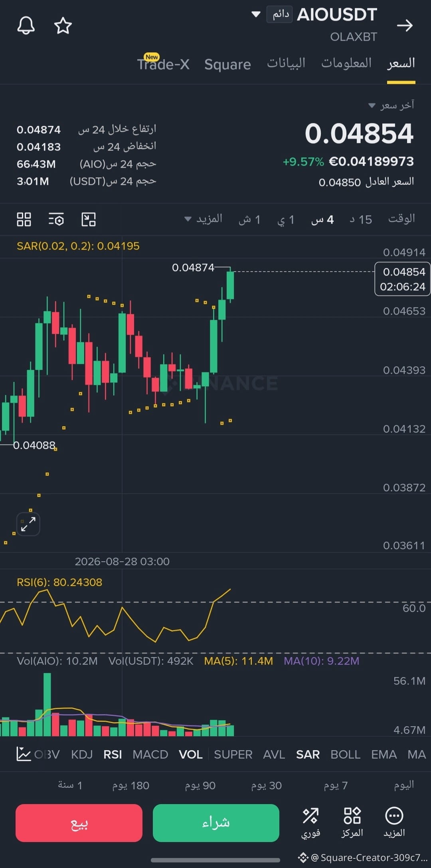Image resolution: width=431 pixels, height=868 pixels.
Task: Tap the red بيع sell button
Action: [x=79, y=823]
